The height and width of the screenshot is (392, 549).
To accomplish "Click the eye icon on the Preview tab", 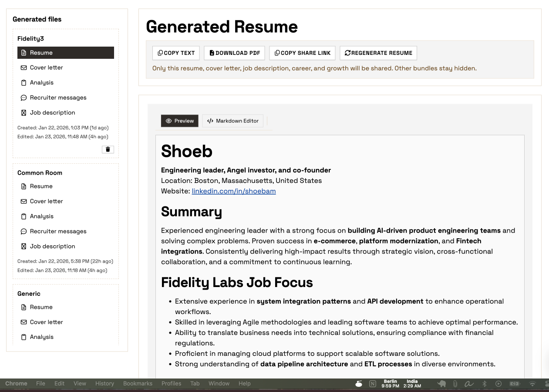I will (x=168, y=121).
